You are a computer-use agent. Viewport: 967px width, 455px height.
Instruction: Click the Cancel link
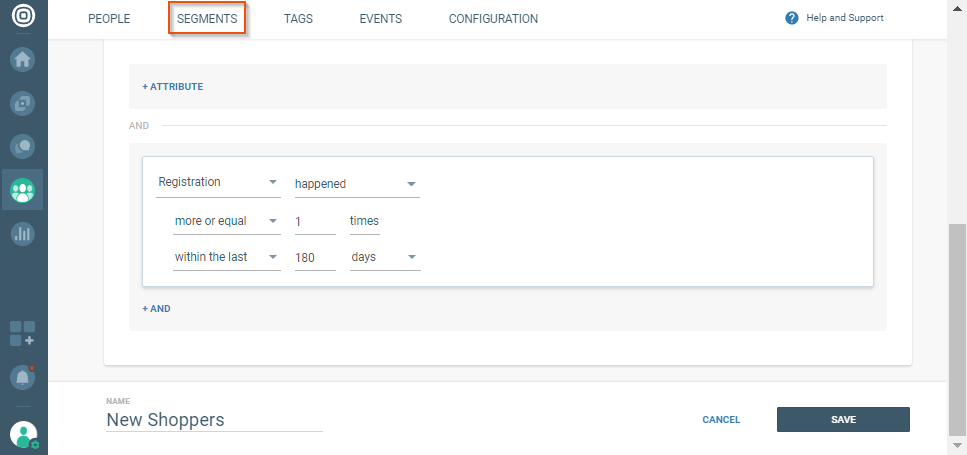coord(721,420)
